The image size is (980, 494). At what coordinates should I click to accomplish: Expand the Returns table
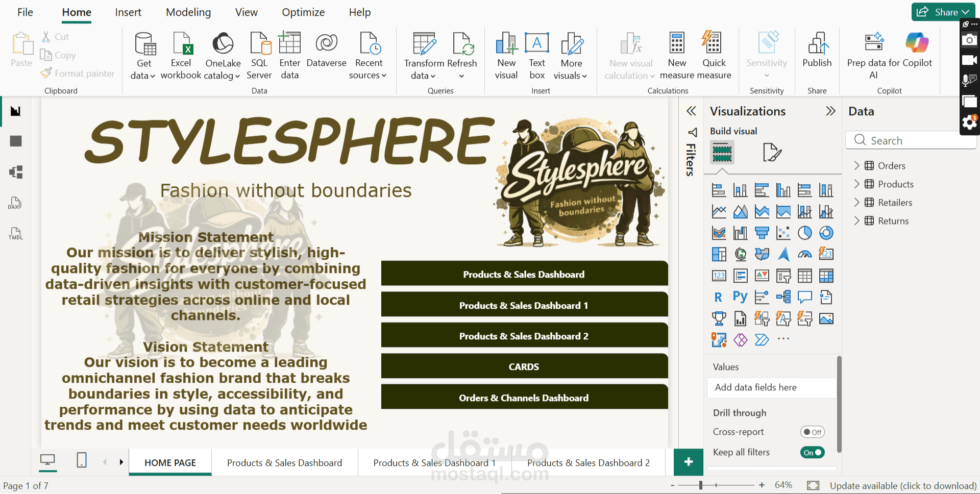pyautogui.click(x=857, y=220)
